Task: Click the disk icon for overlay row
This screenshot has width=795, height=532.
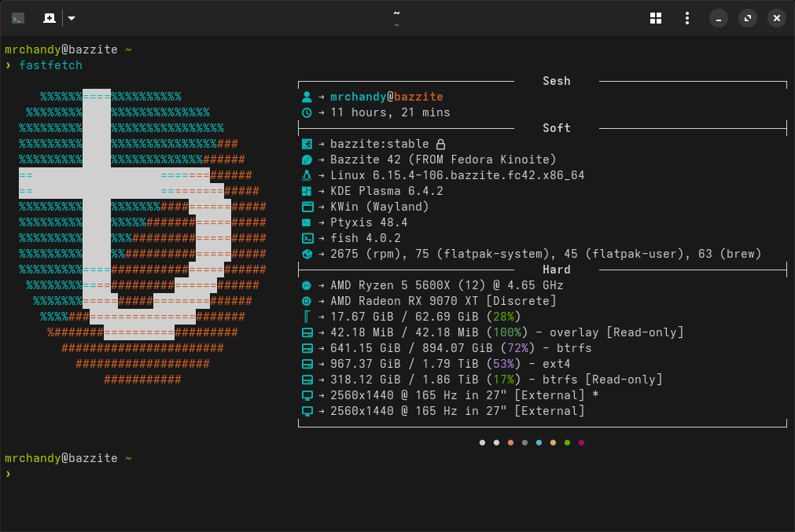Action: pyautogui.click(x=307, y=332)
